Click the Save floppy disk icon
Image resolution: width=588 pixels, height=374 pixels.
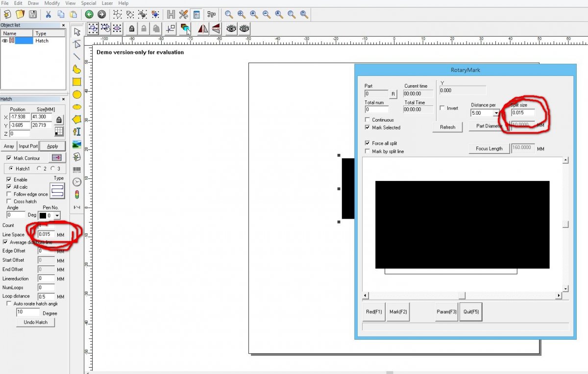tap(33, 14)
